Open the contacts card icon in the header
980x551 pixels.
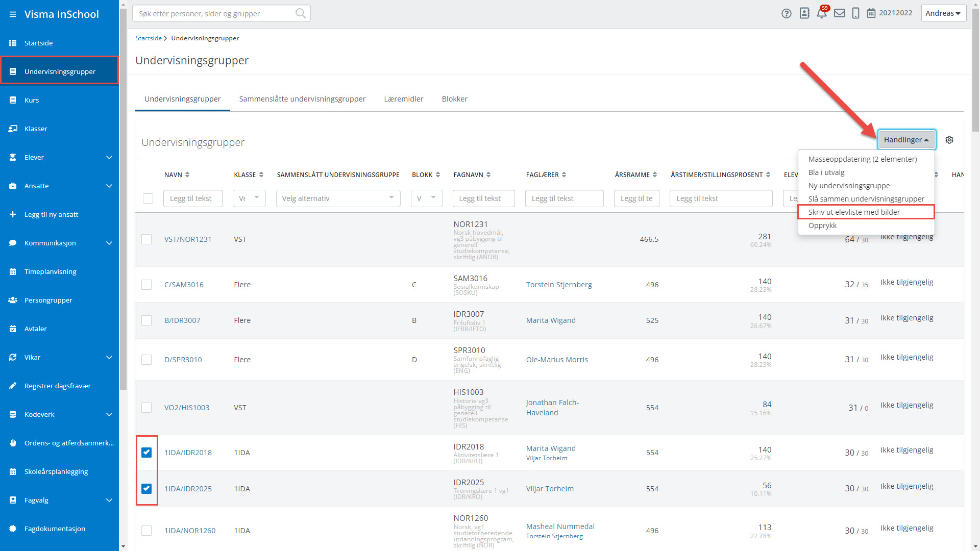804,13
